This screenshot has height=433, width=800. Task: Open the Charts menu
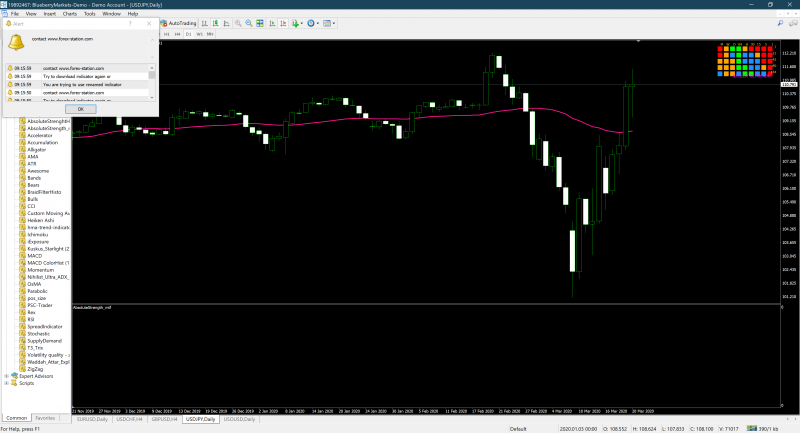pos(70,14)
